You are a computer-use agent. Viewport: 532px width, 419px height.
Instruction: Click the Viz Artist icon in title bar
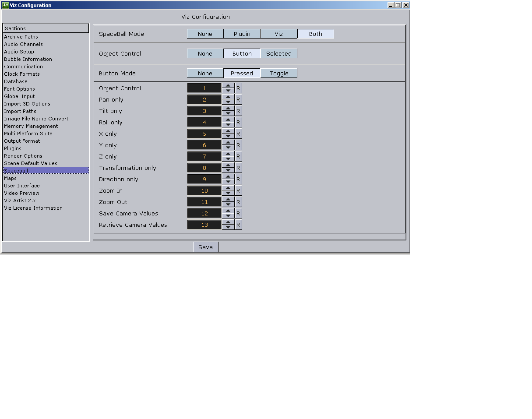(x=5, y=5)
